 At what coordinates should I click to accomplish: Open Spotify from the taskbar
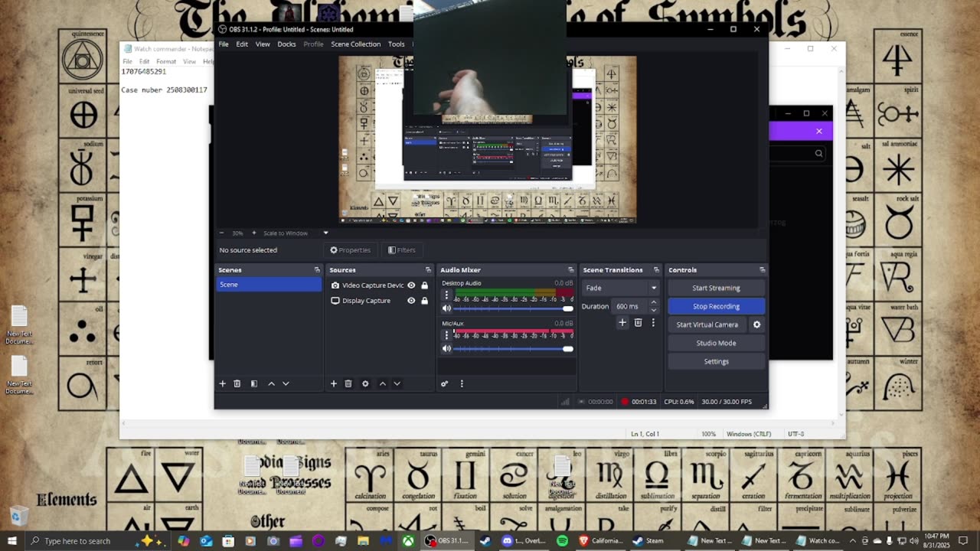(x=563, y=541)
